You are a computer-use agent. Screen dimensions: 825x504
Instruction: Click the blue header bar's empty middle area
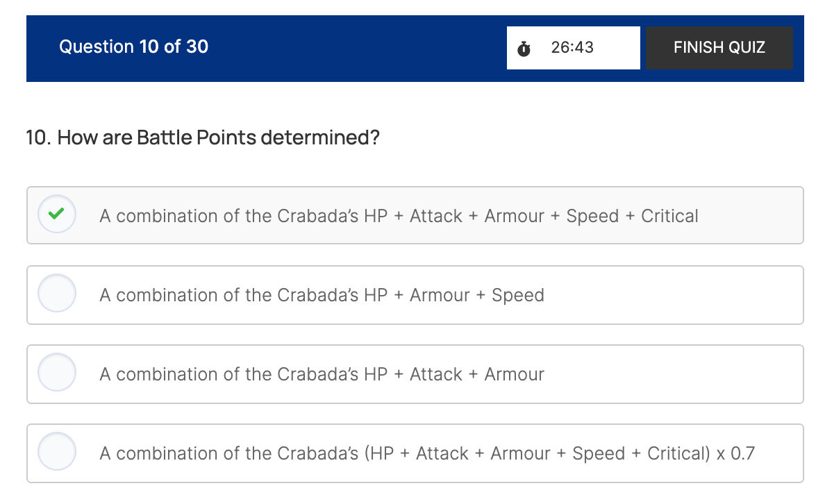pos(354,47)
